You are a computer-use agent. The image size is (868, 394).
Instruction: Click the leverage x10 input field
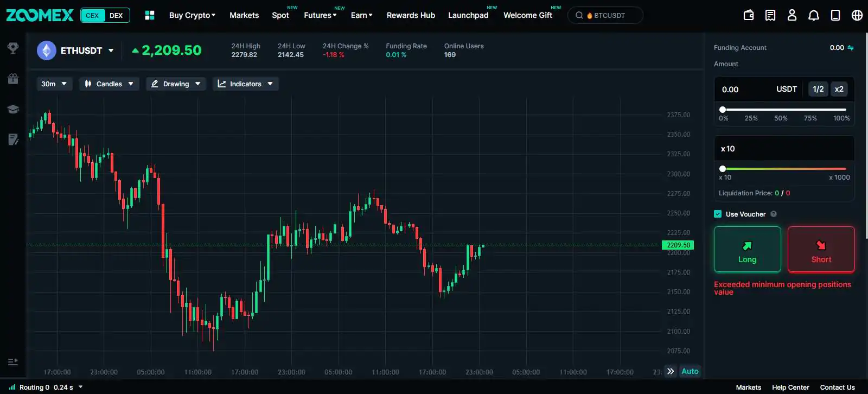pyautogui.click(x=784, y=148)
